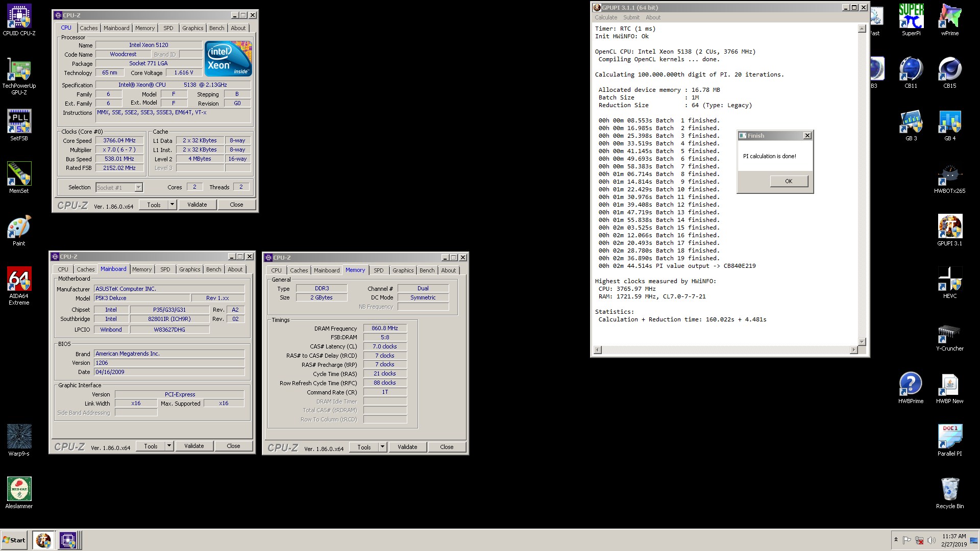The height and width of the screenshot is (551, 980).
Task: Open the wPrime desktop shortcut
Action: coord(950,20)
